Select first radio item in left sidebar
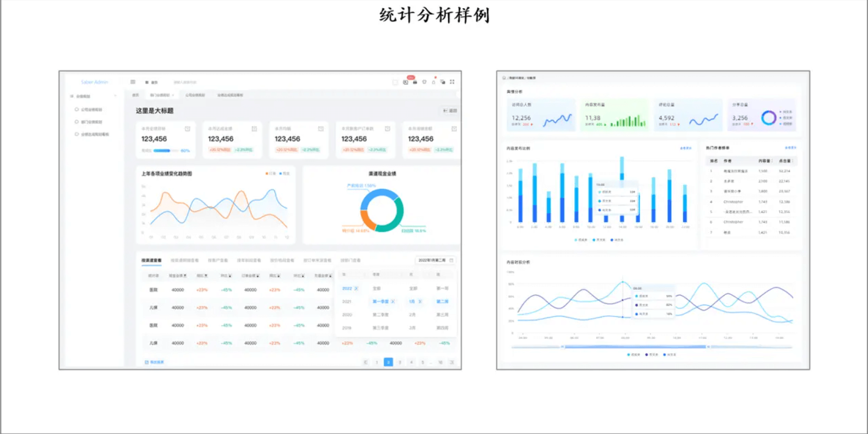This screenshot has height=434, width=868. (x=77, y=109)
